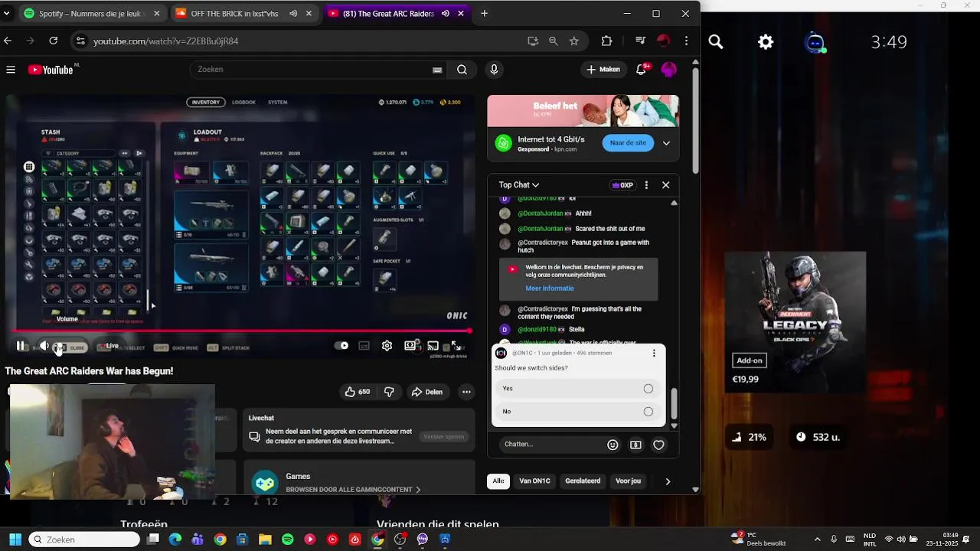Open YouTube account avatar menu
The image size is (980, 551).
coord(668,70)
